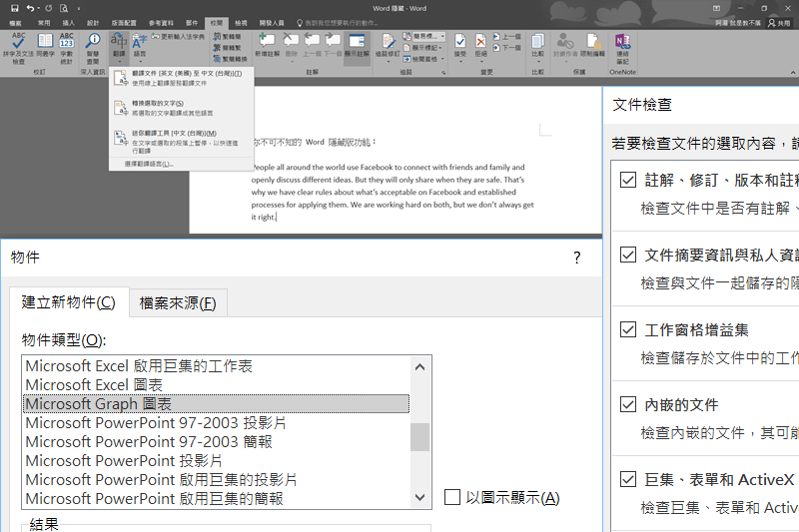Click the Language (語言) ribbon button

[140, 47]
